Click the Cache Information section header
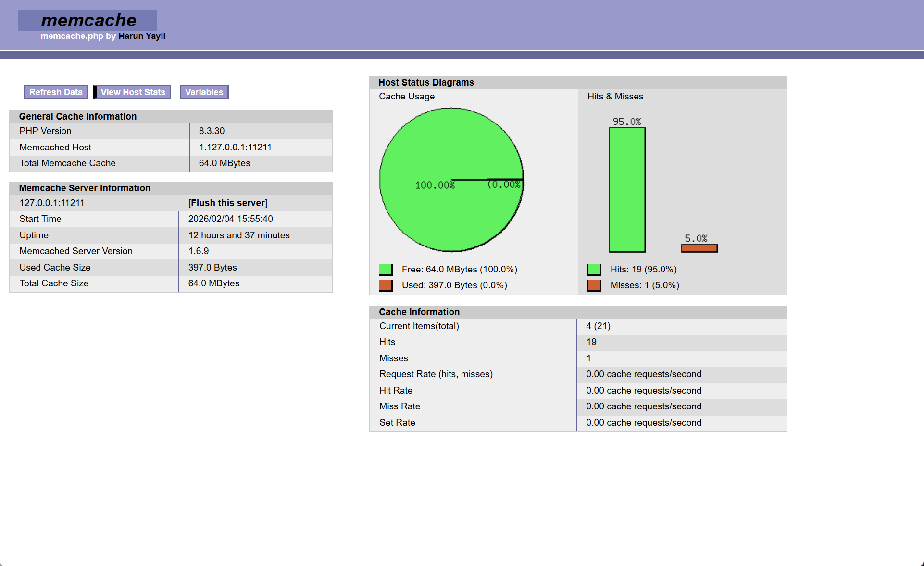 (x=419, y=312)
